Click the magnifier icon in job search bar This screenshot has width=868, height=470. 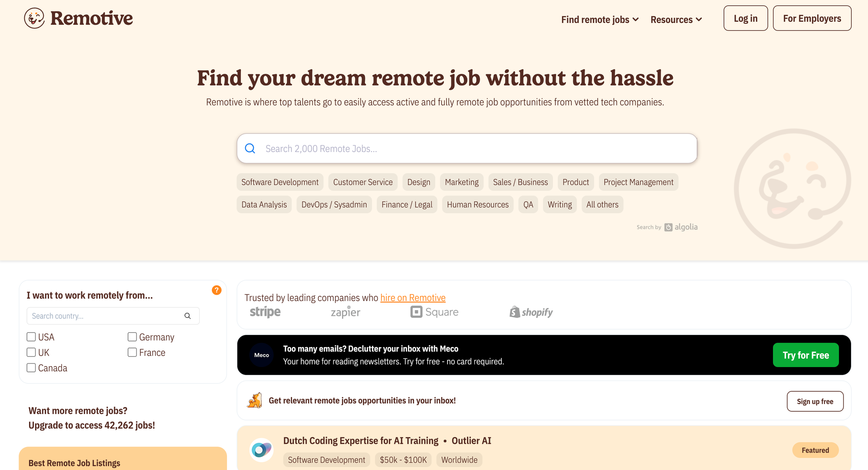tap(250, 149)
